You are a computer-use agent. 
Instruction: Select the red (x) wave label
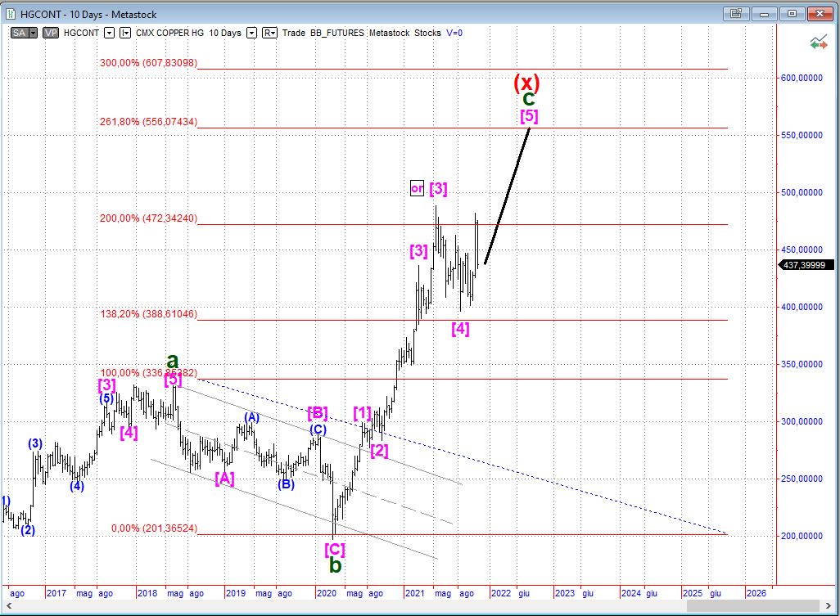(x=526, y=82)
